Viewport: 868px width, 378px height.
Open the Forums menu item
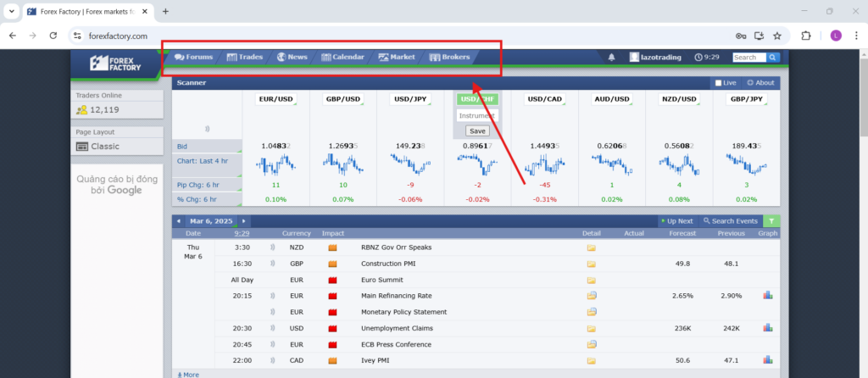[x=193, y=57]
